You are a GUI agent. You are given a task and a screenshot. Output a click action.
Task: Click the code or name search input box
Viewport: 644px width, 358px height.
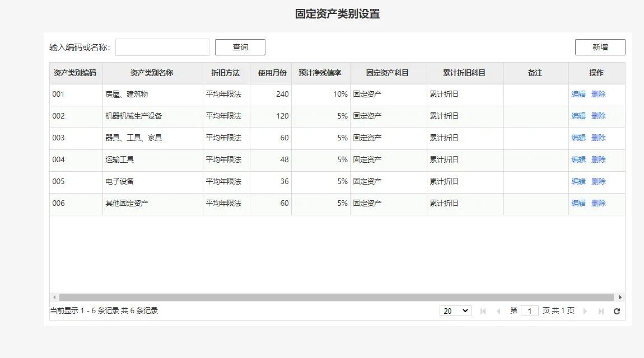pos(162,47)
